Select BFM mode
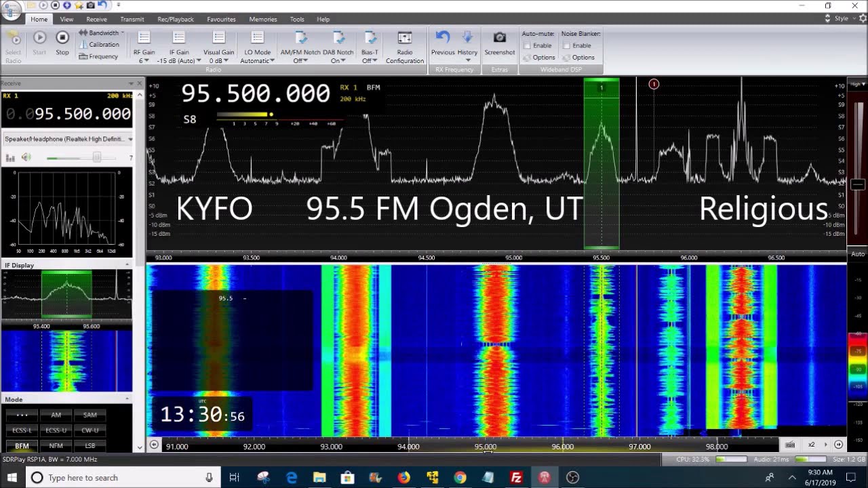Screen dimensions: 868x488 [x=22, y=446]
